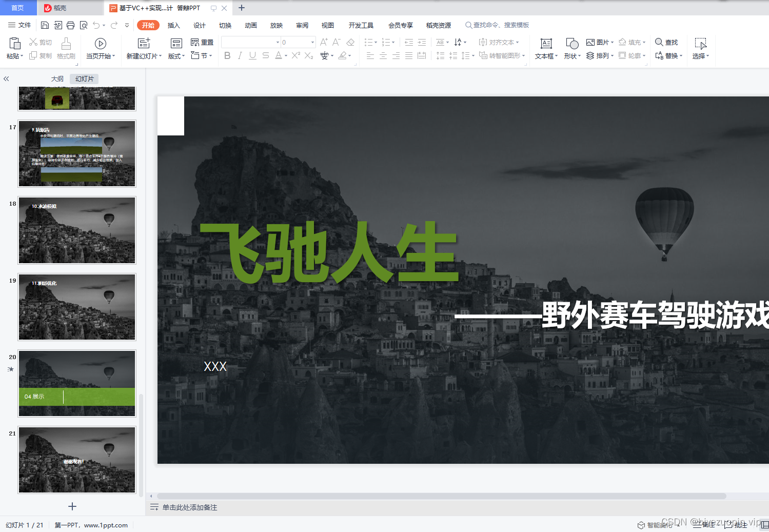Open the font color dropdown arrow
This screenshot has height=532, width=769.
click(285, 55)
